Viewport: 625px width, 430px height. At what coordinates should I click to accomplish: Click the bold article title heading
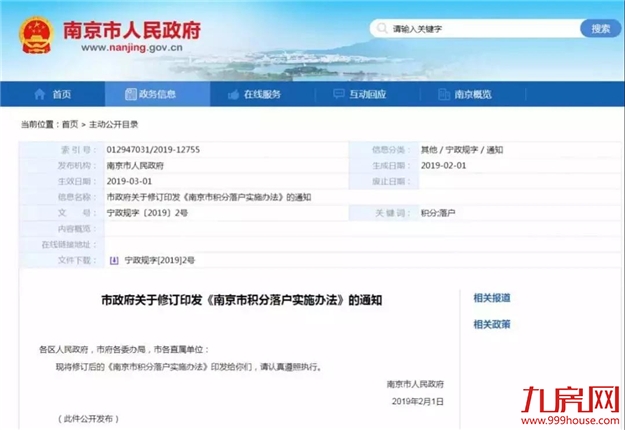point(242,300)
